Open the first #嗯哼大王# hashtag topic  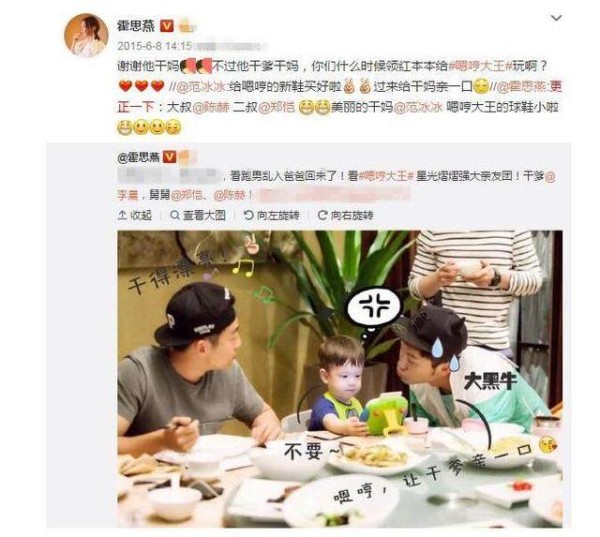click(x=480, y=66)
